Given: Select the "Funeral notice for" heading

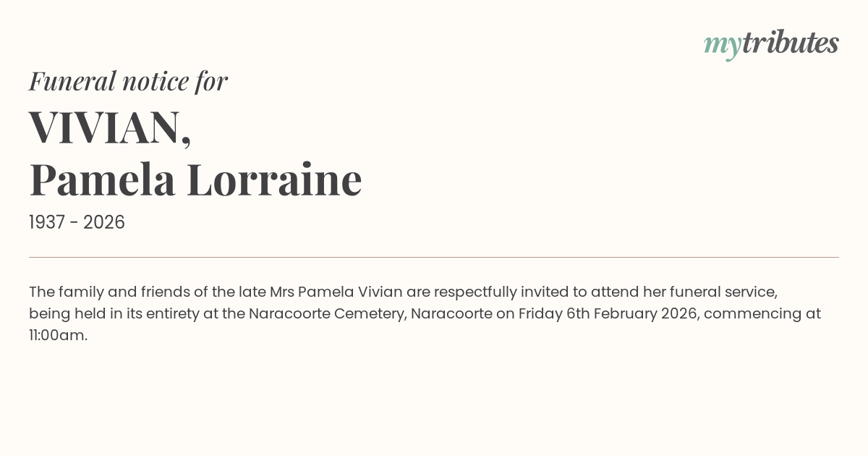Looking at the screenshot, I should 128,81.
